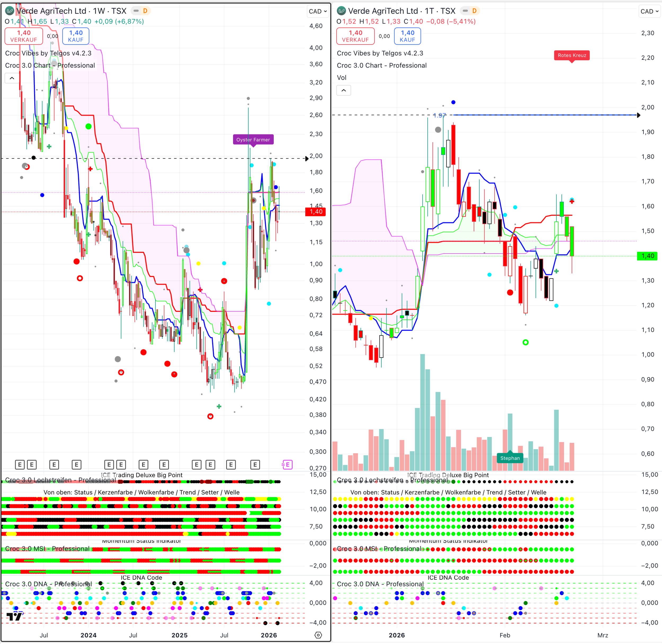Image resolution: width=662 pixels, height=644 pixels.
Task: Click the TradingView logo in weekly chart
Action: [x=15, y=616]
